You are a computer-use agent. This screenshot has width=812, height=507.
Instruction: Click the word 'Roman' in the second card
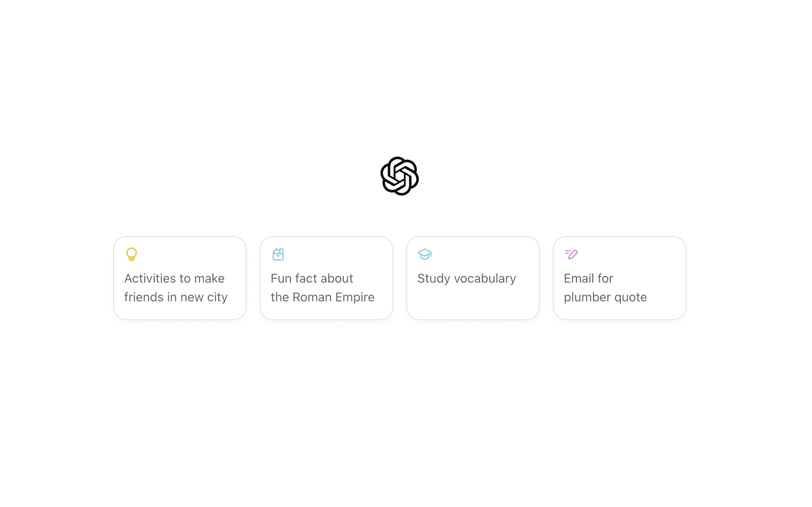pos(312,297)
